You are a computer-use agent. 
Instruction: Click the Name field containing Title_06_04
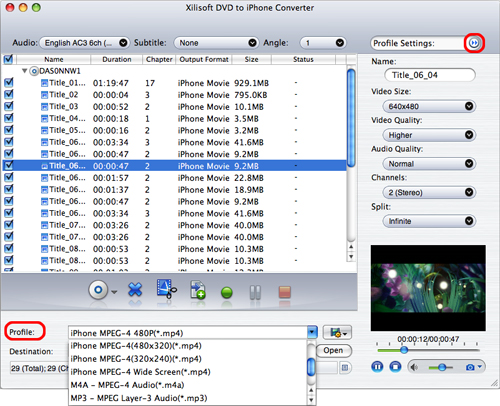pyautogui.click(x=430, y=75)
